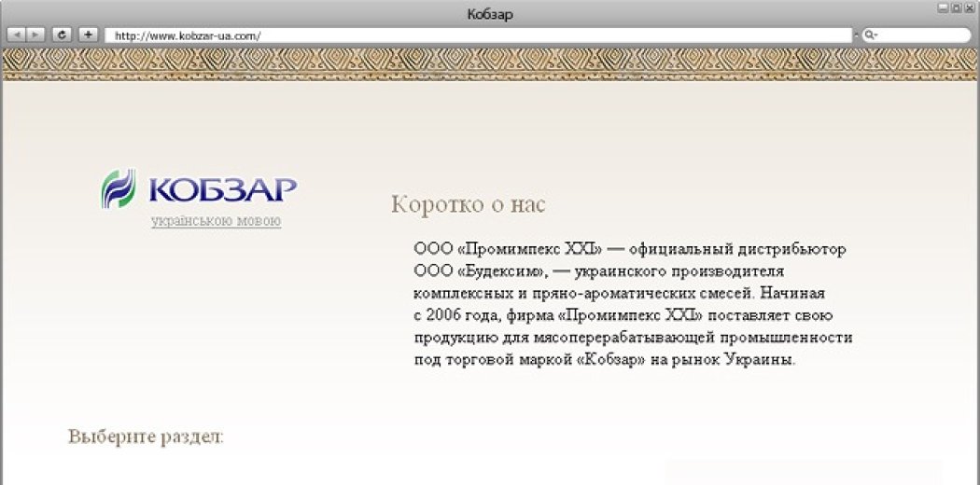Click the text «Промимпекс XXI» — официальный дистрибьютор
The height and width of the screenshot is (485, 980).
pyautogui.click(x=651, y=249)
